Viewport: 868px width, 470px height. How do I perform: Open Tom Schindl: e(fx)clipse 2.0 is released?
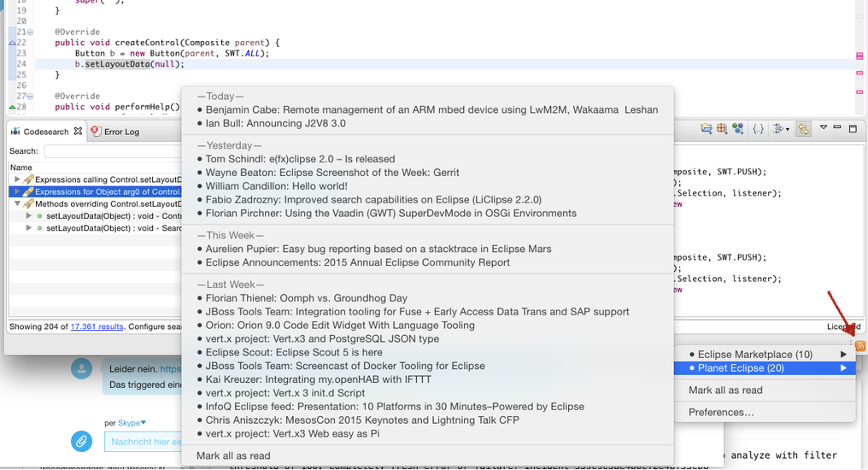pos(427,159)
